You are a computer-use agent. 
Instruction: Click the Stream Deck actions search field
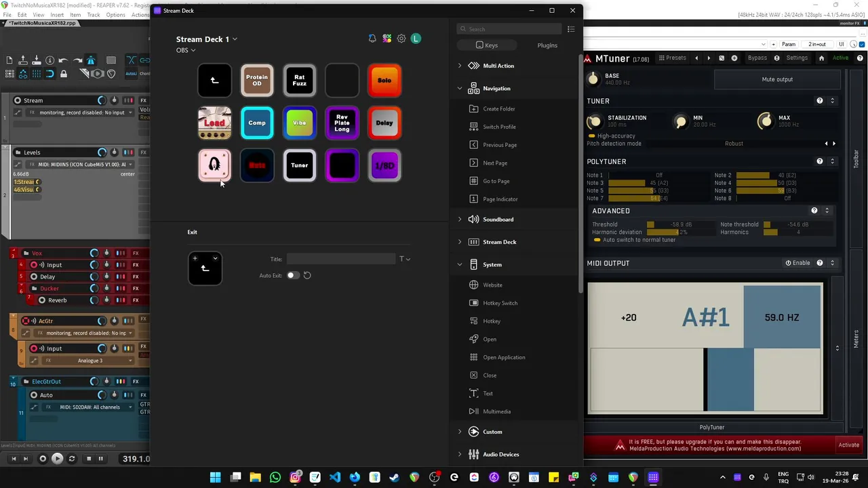click(x=510, y=29)
